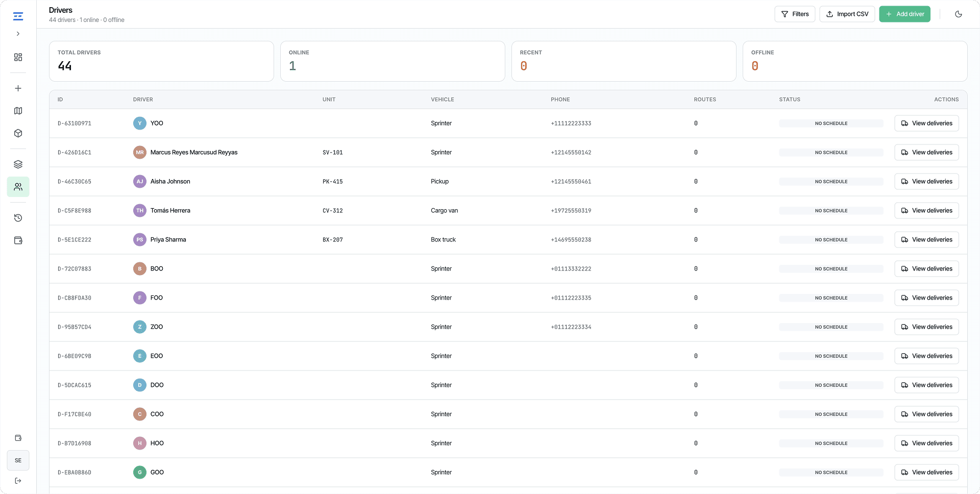This screenshot has height=494, width=980.
Task: Click the Import CSV button
Action: (x=847, y=14)
